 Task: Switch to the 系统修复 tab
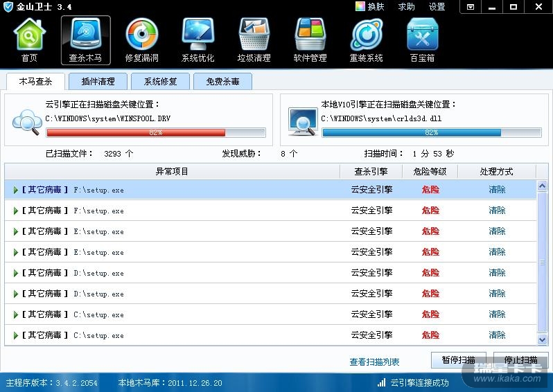coord(161,82)
